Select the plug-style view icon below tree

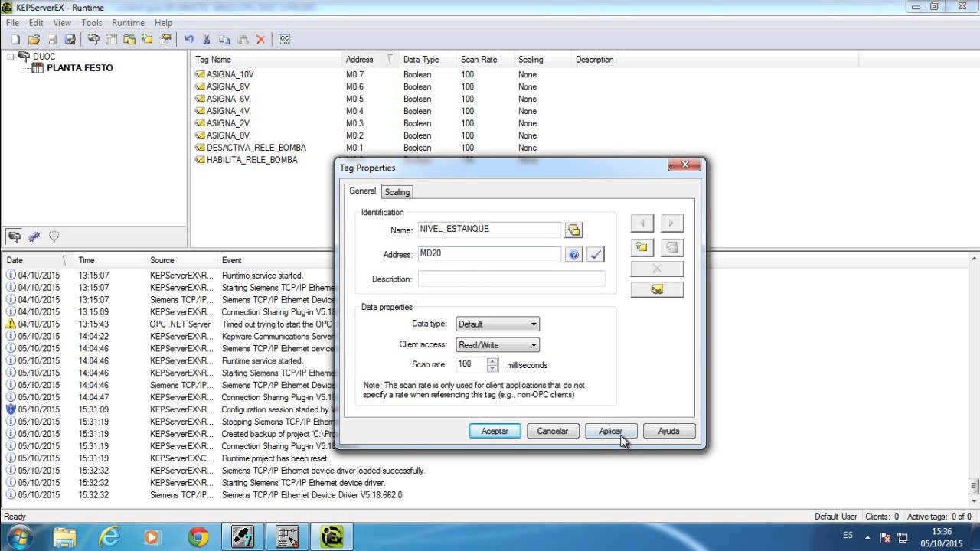coord(34,236)
